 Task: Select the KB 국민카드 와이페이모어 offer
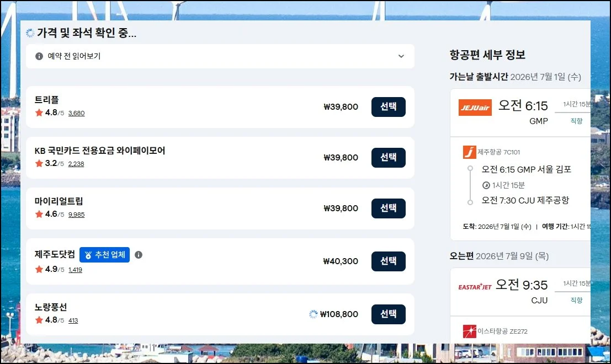pyautogui.click(x=388, y=158)
